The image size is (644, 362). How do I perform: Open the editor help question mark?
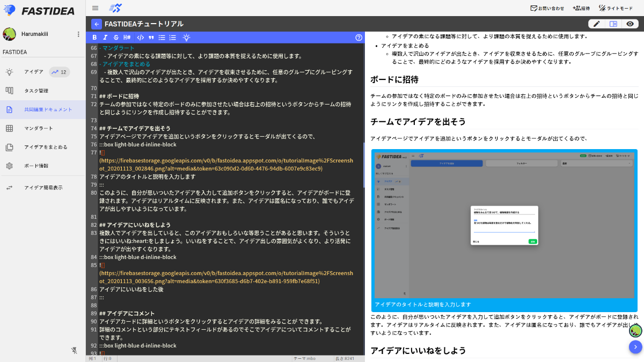pos(359,38)
